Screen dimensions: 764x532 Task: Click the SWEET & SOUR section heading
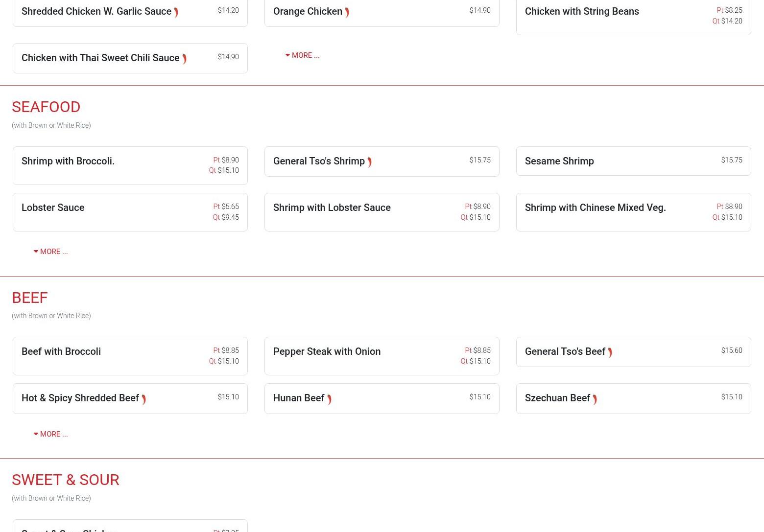click(x=66, y=480)
